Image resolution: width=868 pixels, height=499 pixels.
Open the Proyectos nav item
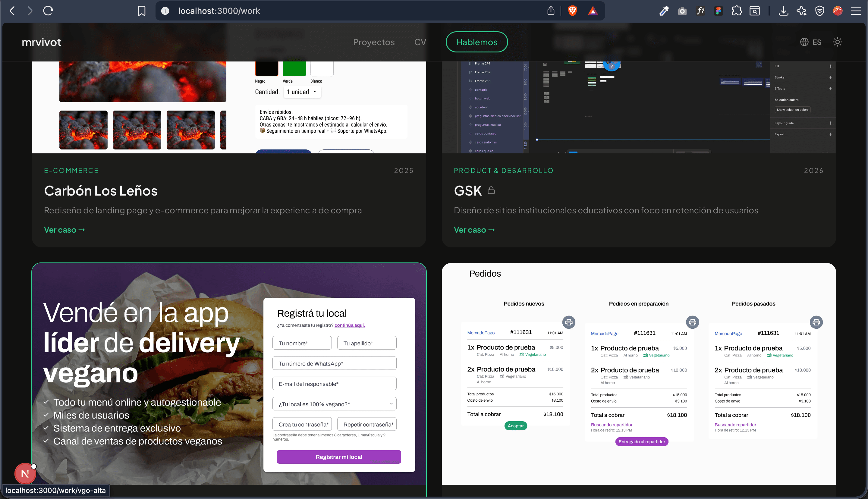(x=374, y=42)
